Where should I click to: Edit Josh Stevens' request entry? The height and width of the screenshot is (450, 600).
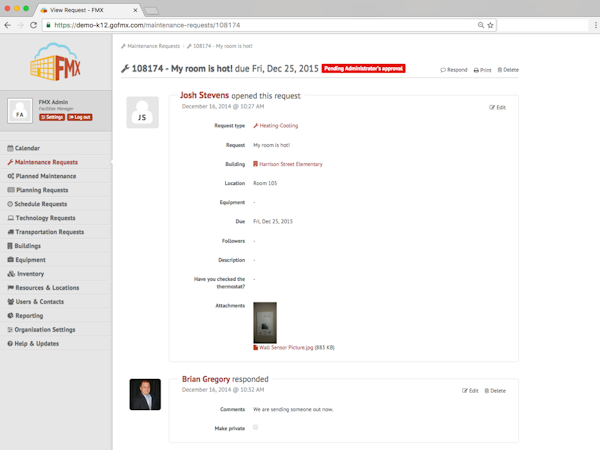pos(497,108)
